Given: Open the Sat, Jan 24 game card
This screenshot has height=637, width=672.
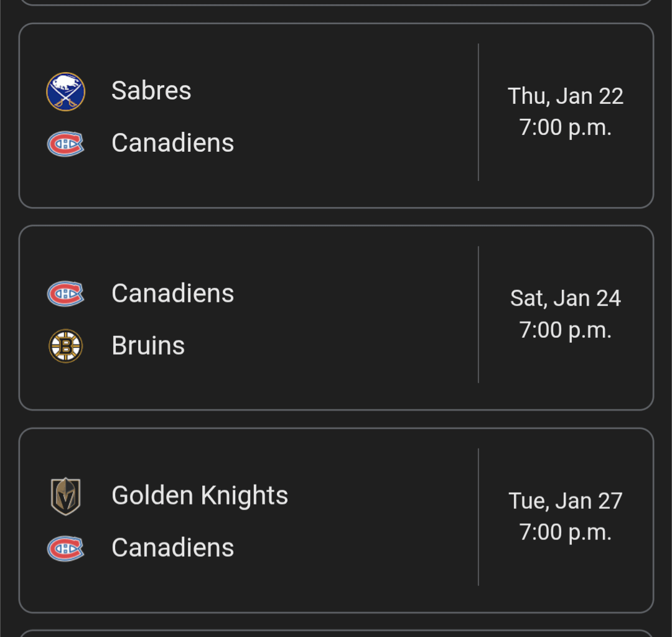Looking at the screenshot, I should coord(336,317).
